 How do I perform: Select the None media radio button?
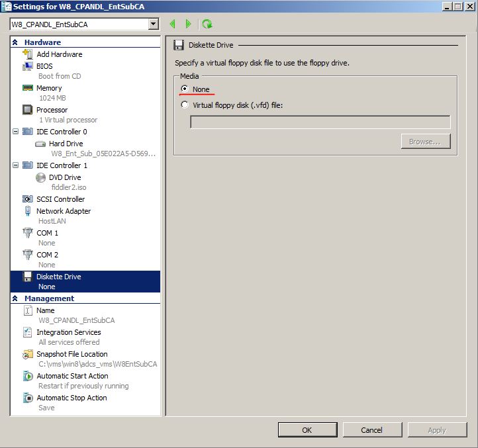coord(185,89)
